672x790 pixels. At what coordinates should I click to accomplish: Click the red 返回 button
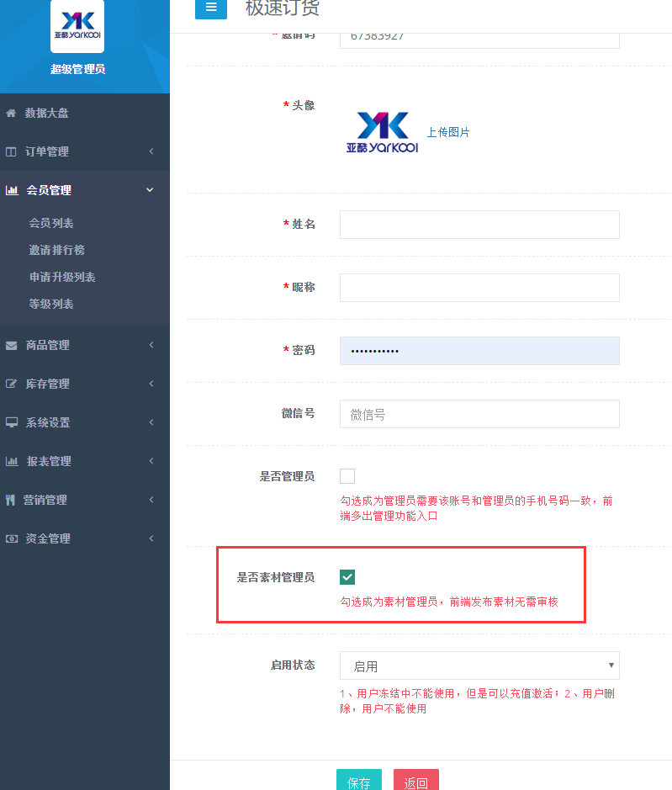416,780
